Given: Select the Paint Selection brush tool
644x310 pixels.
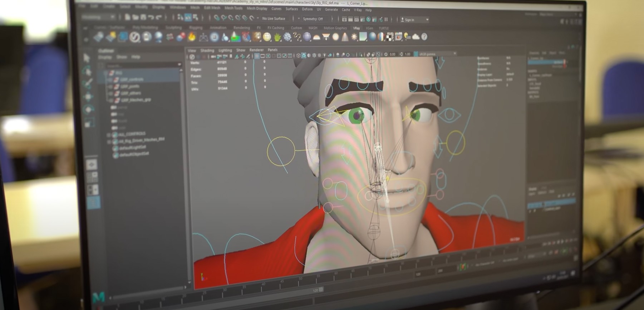Looking at the screenshot, I should point(88,84).
